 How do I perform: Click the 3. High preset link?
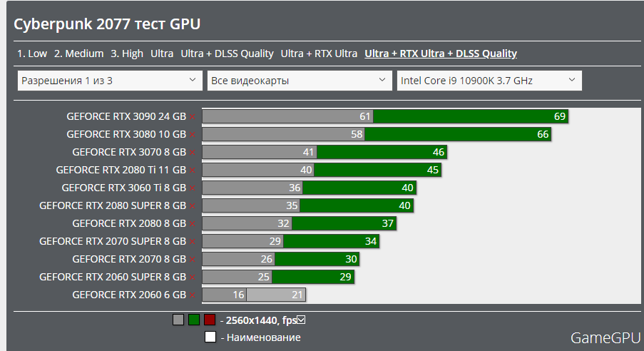(127, 54)
